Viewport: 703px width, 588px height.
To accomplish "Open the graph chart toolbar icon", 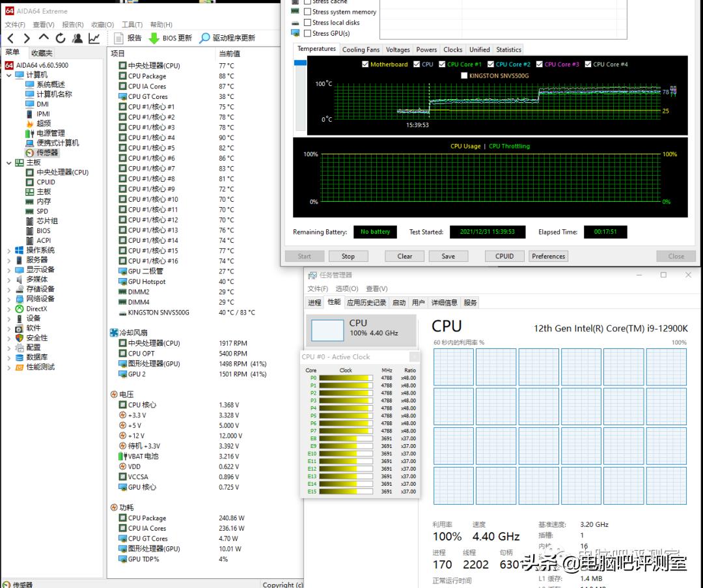I will [94, 38].
